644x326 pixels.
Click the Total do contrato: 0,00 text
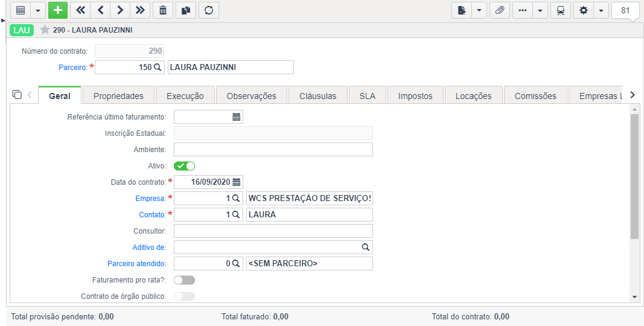click(470, 316)
